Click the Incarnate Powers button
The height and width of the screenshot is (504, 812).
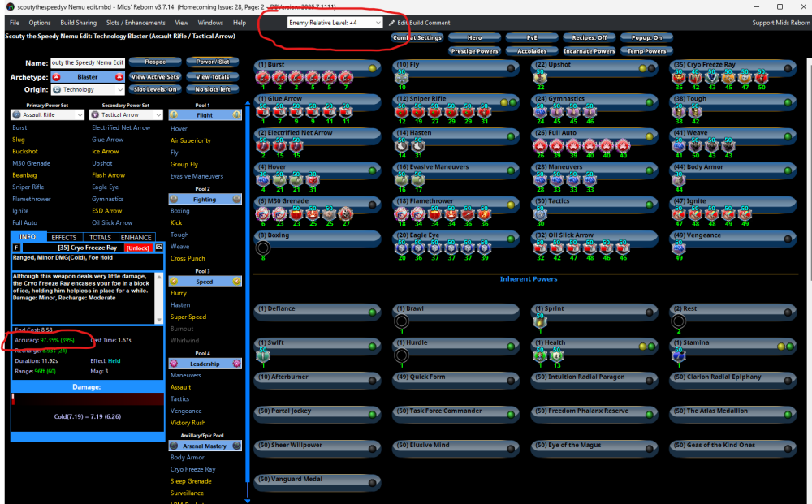point(590,51)
